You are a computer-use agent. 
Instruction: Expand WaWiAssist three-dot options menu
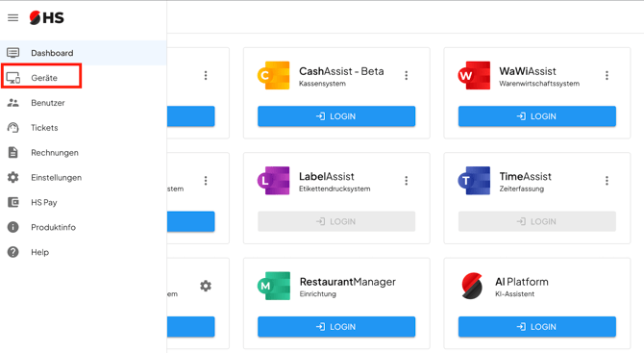click(x=607, y=75)
